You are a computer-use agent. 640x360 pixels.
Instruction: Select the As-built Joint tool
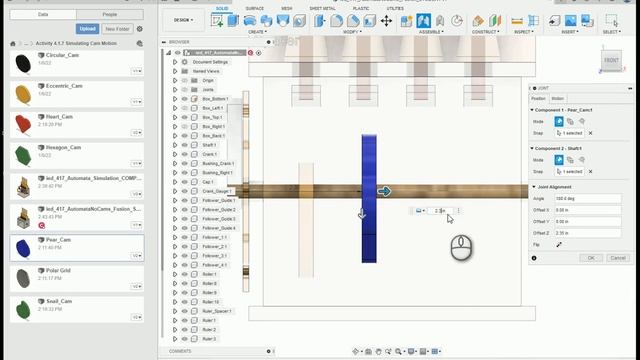440,20
